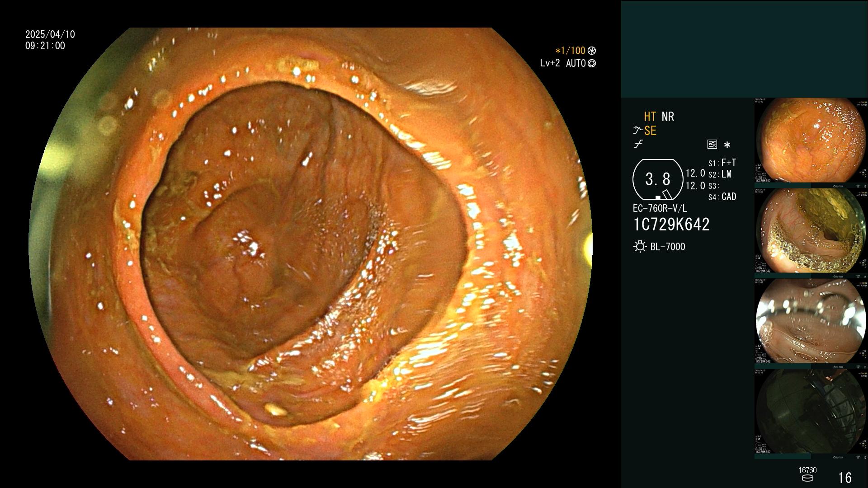Click the structure enhancement curve icon beside SE
This screenshot has width=868, height=488.
click(638, 131)
